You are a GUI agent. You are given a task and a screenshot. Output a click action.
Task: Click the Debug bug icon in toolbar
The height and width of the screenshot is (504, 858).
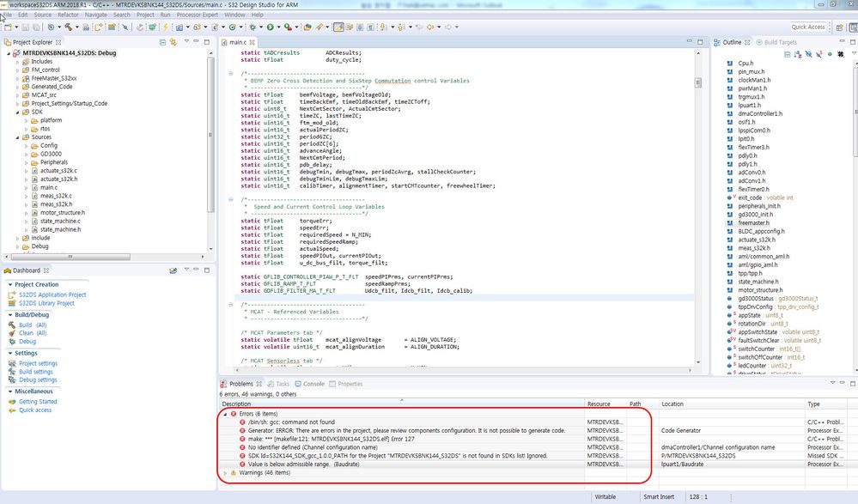(x=253, y=27)
